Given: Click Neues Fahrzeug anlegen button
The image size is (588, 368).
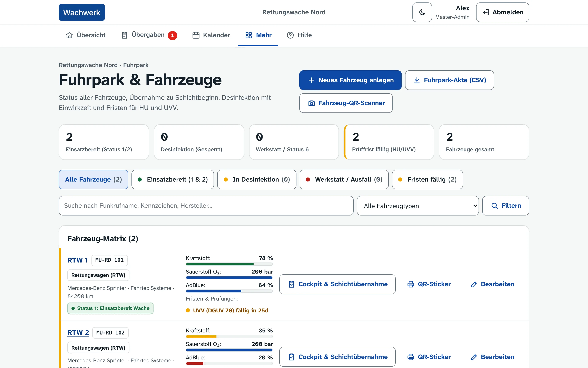Looking at the screenshot, I should [x=350, y=80].
